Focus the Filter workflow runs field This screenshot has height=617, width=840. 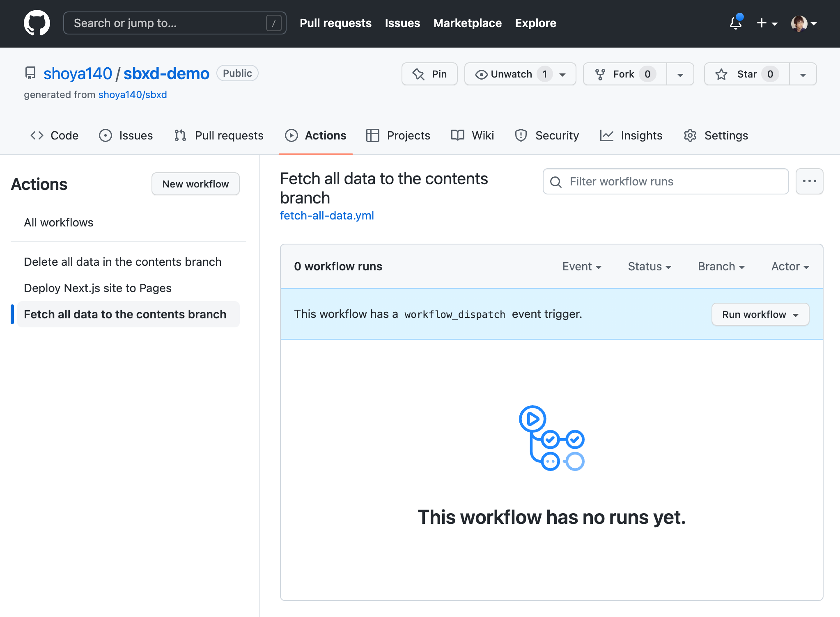[x=666, y=181]
